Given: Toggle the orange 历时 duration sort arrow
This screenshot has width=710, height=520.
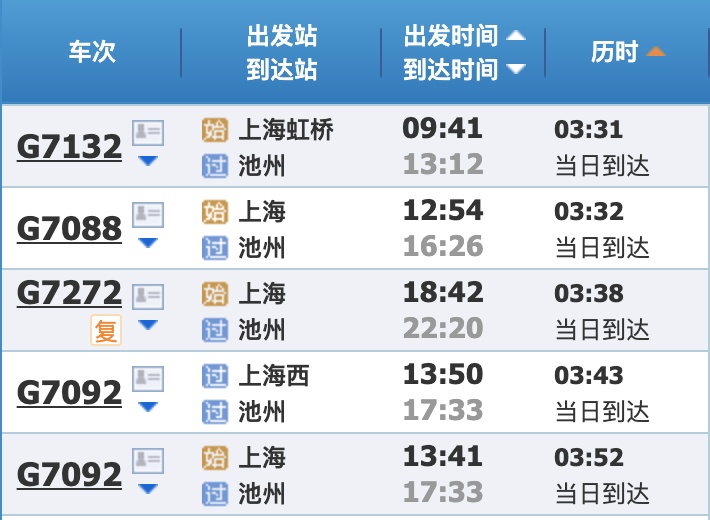Looking at the screenshot, I should (x=656, y=51).
